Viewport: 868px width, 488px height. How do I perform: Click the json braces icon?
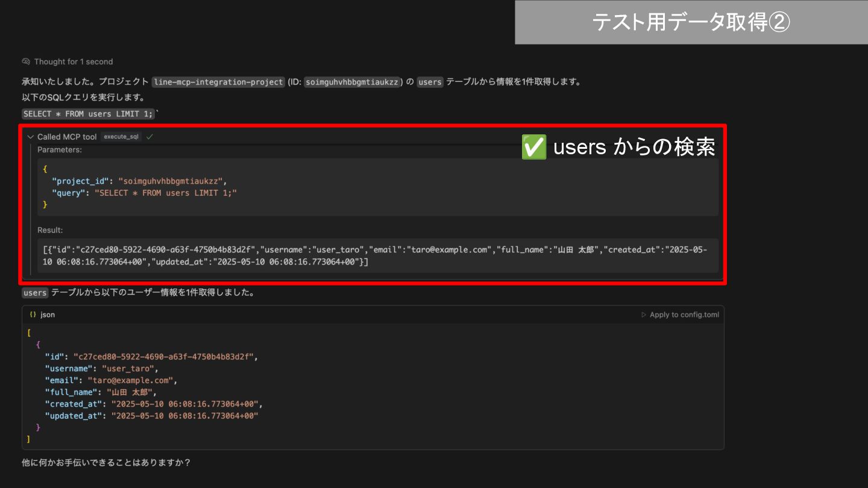pos(33,314)
